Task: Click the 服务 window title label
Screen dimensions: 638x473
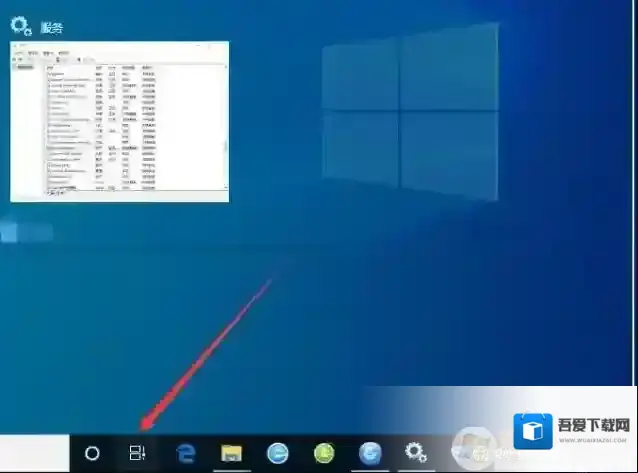Action: 52,28
